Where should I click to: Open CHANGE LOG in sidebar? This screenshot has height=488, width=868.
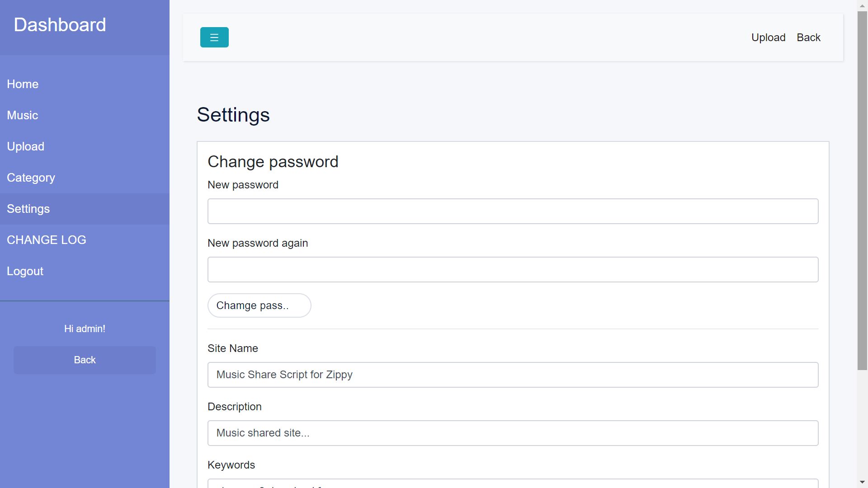[46, 240]
